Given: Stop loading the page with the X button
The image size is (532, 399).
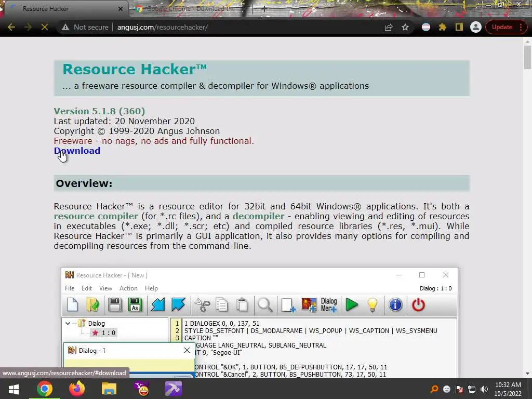Looking at the screenshot, I should coord(45,27).
